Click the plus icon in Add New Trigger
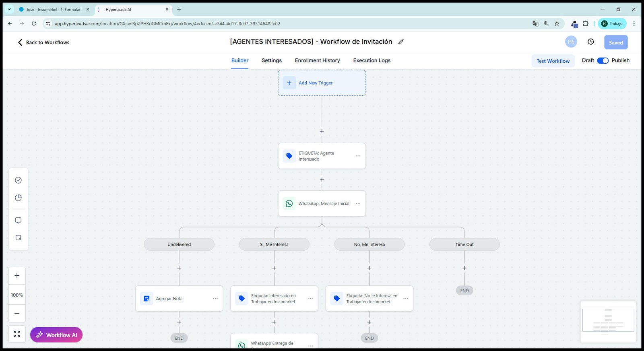Image resolution: width=644 pixels, height=351 pixels. 289,83
